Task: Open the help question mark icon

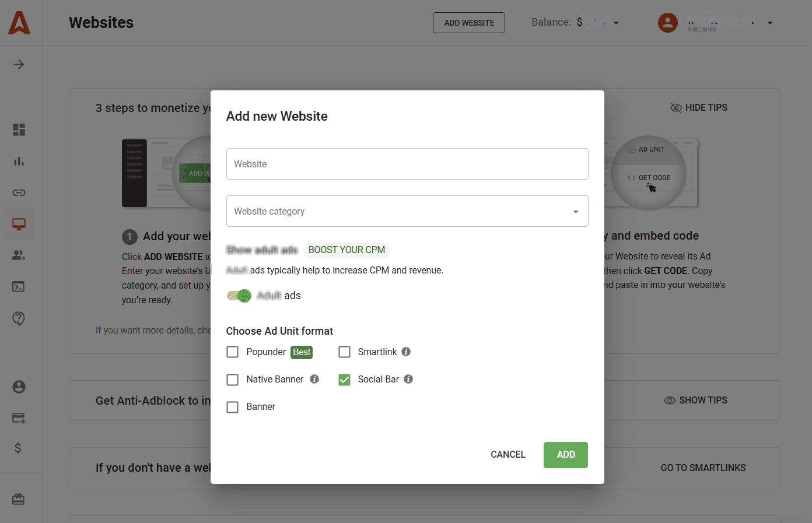Action: click(19, 318)
